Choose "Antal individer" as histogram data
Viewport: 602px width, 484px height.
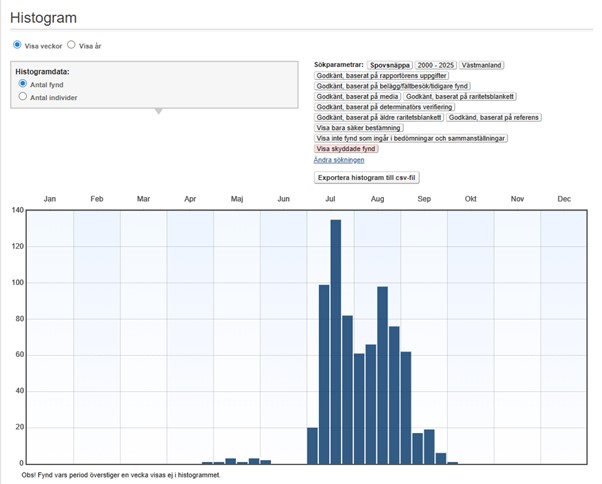tap(23, 97)
